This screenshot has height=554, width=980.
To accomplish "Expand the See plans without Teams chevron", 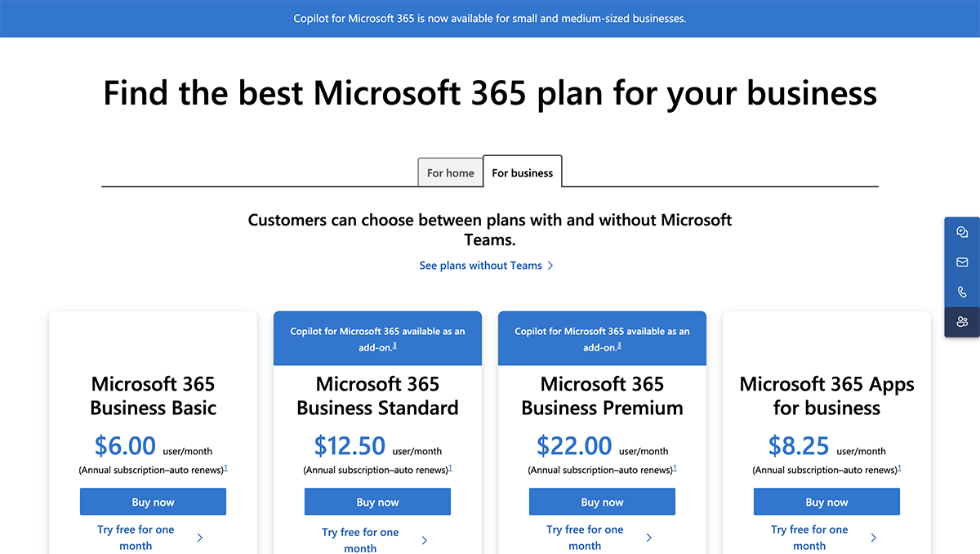I will [x=551, y=265].
